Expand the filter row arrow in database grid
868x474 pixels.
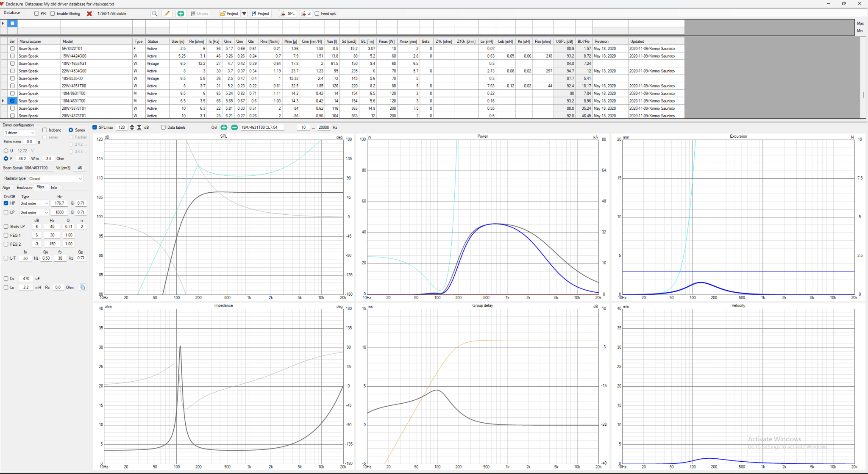pos(3,23)
